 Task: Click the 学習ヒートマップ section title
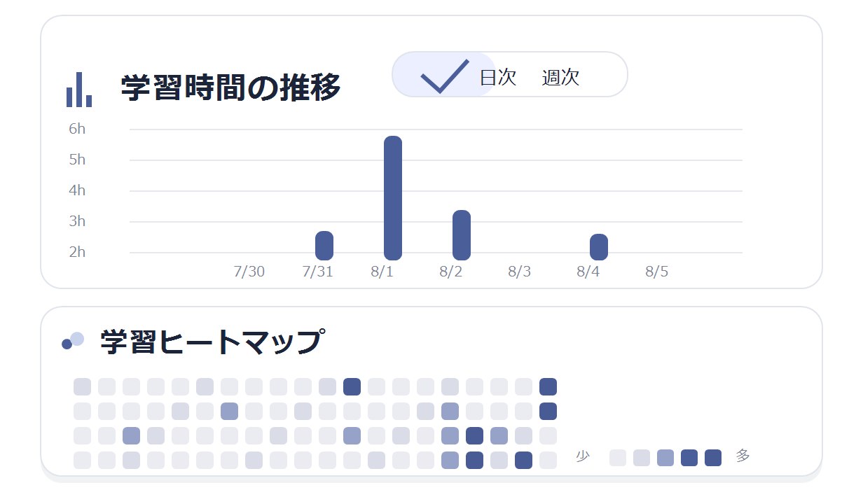212,342
